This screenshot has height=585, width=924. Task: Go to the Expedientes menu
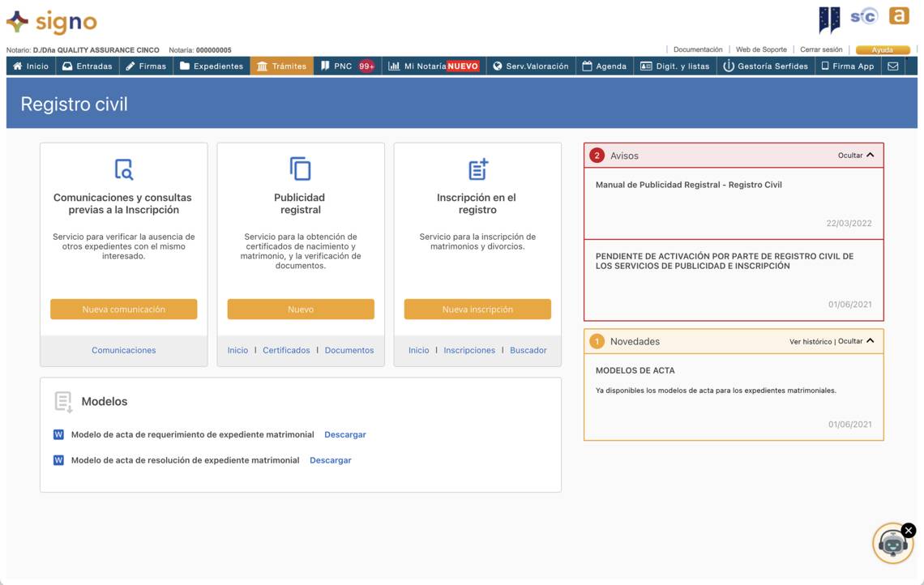tap(211, 66)
